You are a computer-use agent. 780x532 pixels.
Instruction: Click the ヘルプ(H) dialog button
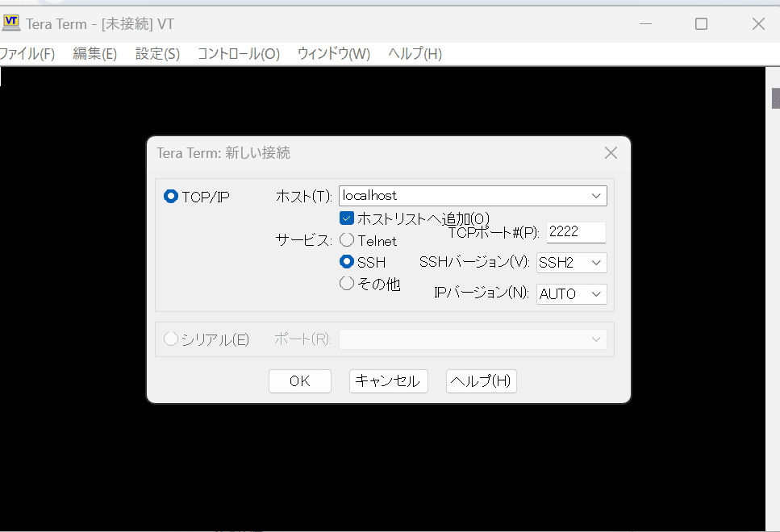pos(481,381)
